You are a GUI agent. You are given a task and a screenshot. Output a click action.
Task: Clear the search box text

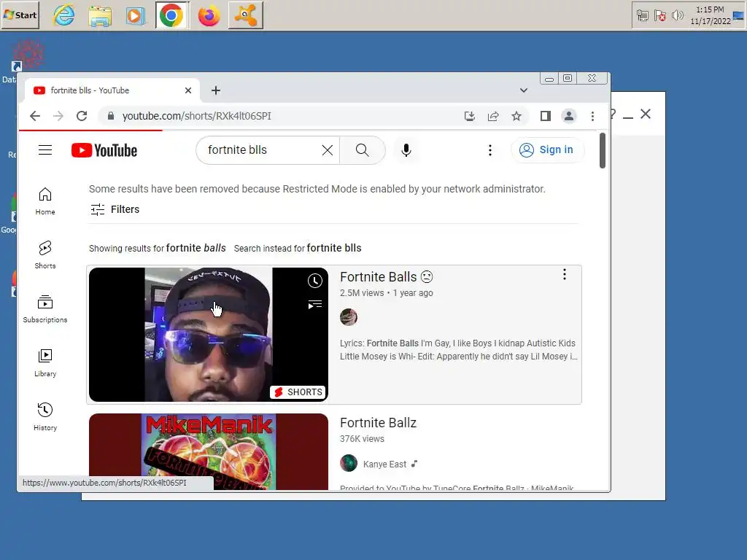328,150
